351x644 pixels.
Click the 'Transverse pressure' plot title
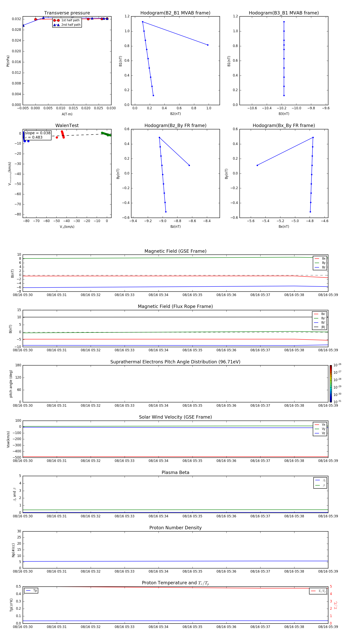click(x=67, y=13)
